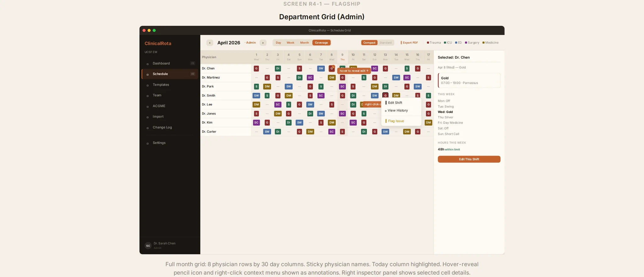Select Dr. Jones's SC shift on April 9
The height and width of the screenshot is (277, 644).
[x=342, y=114]
